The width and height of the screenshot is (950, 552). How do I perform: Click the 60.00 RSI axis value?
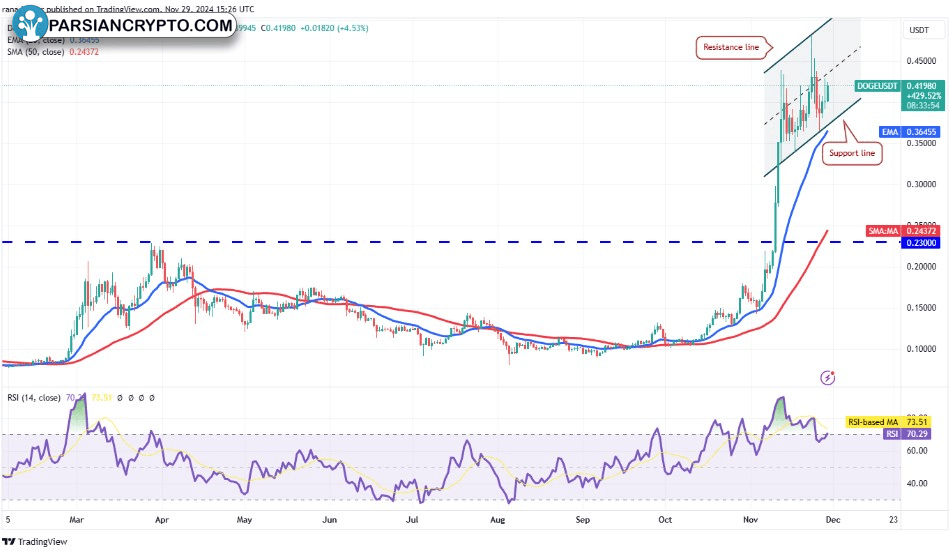tap(917, 451)
